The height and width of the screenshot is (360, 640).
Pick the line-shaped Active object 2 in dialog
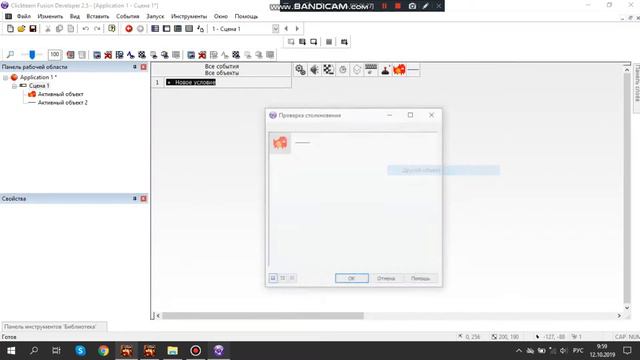[302, 143]
